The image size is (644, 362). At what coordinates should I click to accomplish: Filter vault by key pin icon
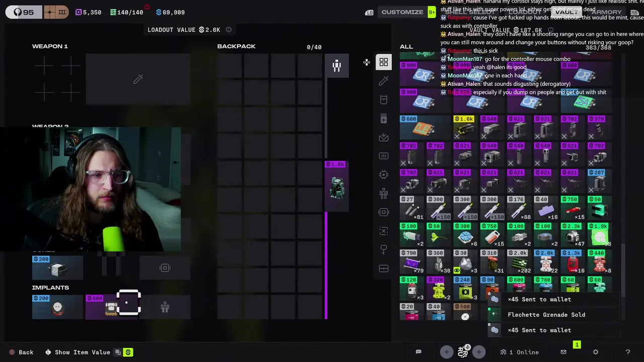383,250
